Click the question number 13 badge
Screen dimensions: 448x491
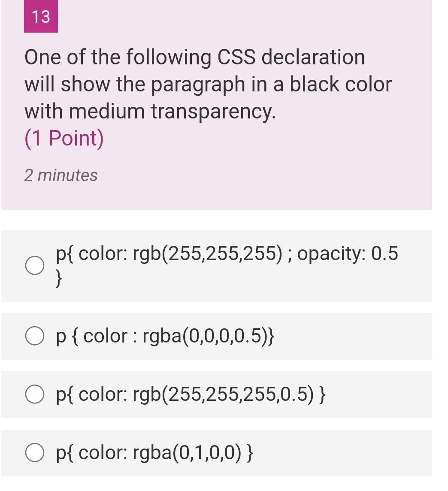40,18
